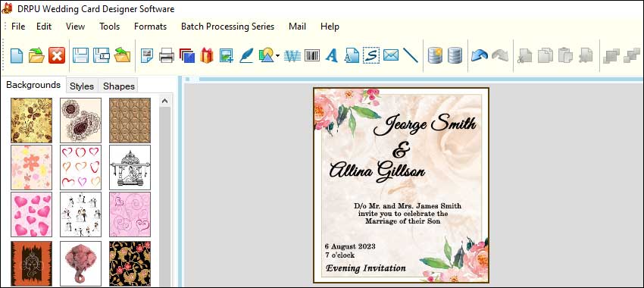The width and height of the screenshot is (644, 288).
Task: Switch to the Styles tab
Action: [x=82, y=86]
